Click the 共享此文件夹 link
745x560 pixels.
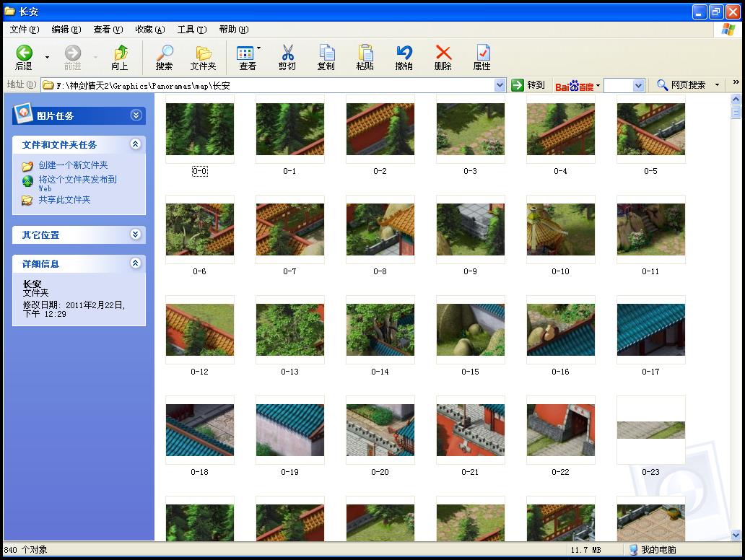click(x=65, y=200)
